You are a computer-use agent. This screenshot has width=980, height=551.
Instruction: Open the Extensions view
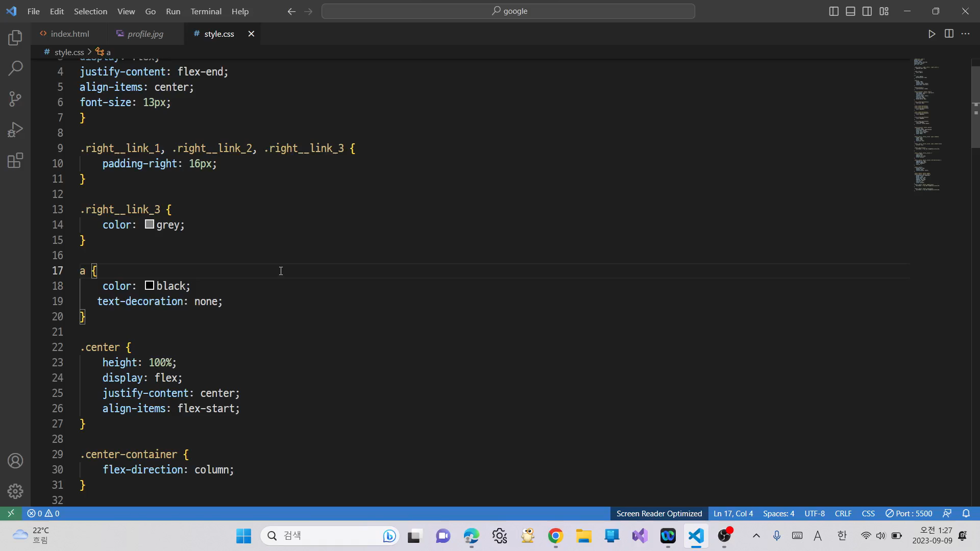click(x=15, y=161)
